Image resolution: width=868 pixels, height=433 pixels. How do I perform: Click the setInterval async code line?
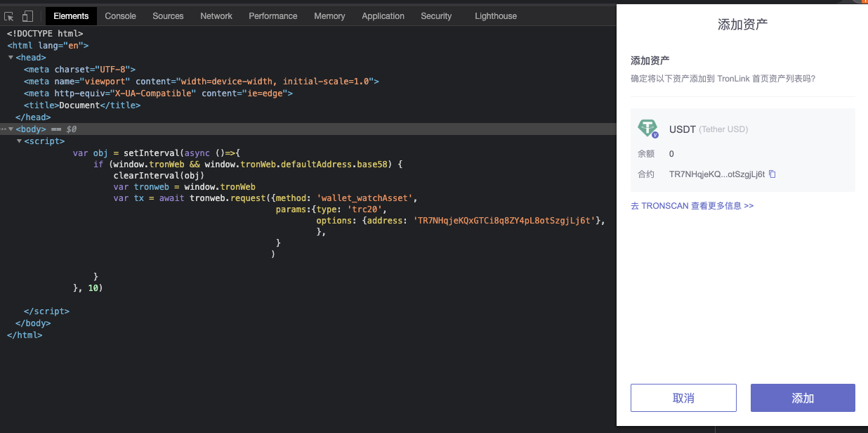point(157,153)
